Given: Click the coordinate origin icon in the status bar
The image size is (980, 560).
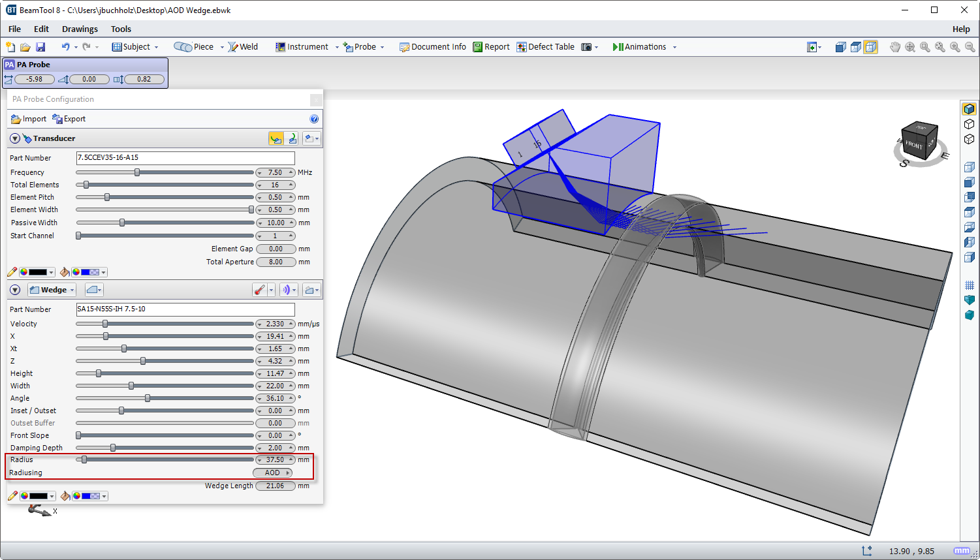Looking at the screenshot, I should pos(867,551).
